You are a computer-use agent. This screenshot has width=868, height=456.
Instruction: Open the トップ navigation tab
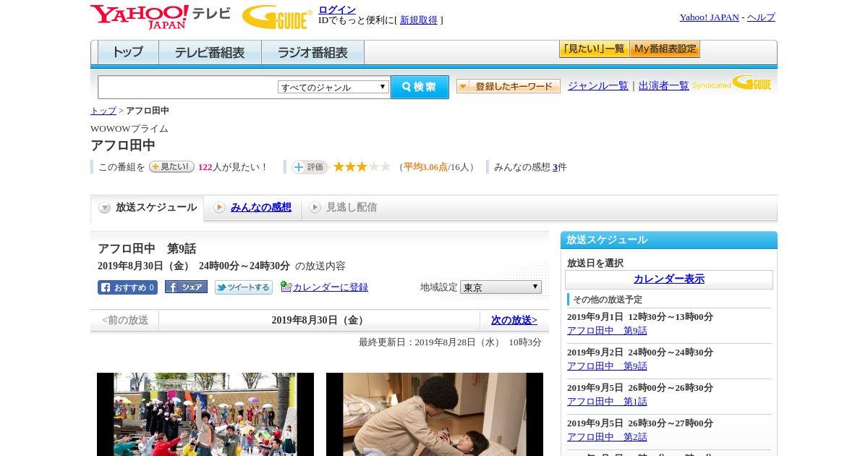[x=128, y=53]
